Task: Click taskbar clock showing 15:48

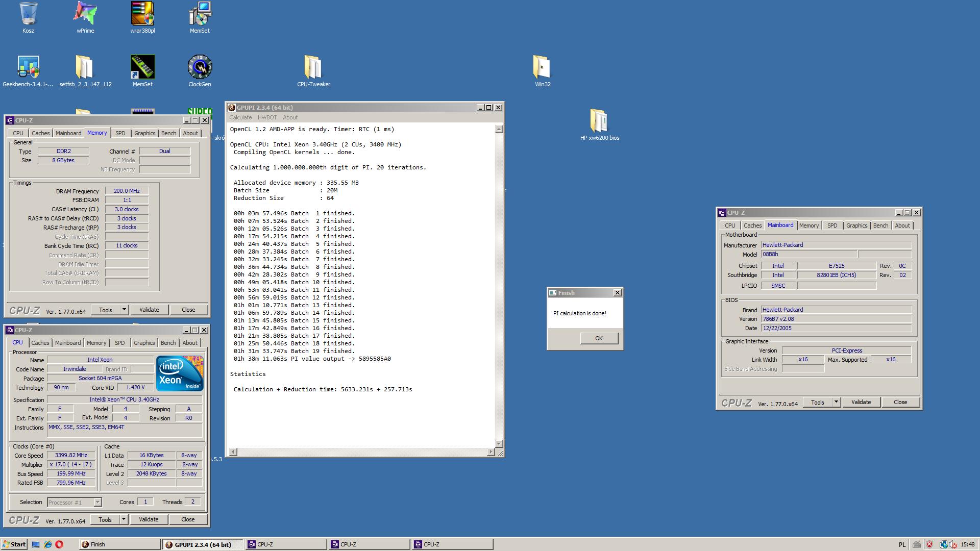Action: [967, 544]
